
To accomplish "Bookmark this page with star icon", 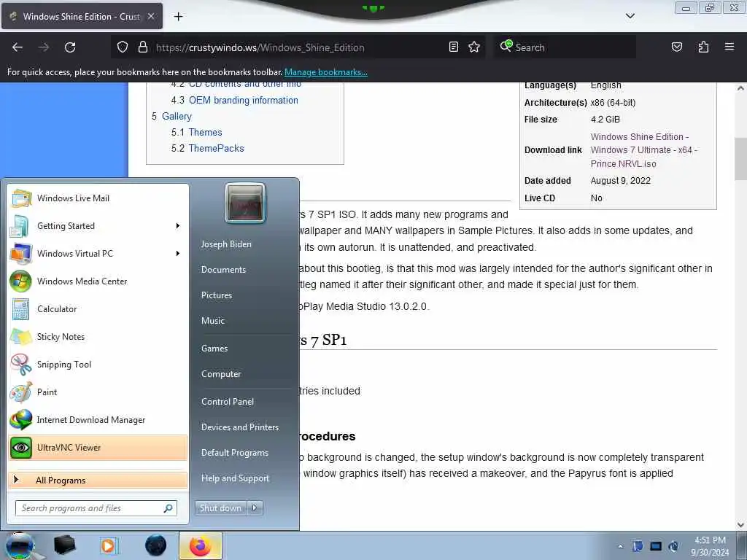I will point(474,47).
